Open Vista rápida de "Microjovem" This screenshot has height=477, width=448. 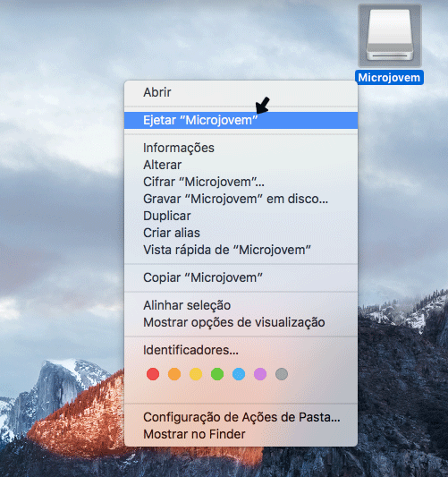coord(241,250)
